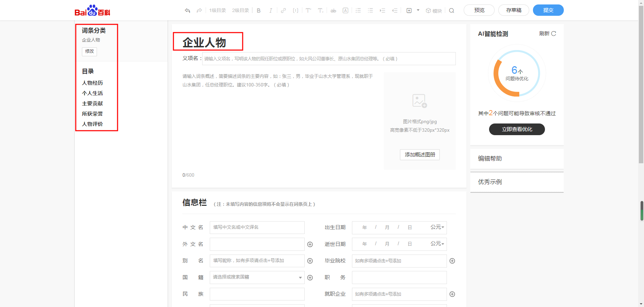The image size is (644, 307).
Task: Click 修改 to change category
Action: [x=89, y=51]
